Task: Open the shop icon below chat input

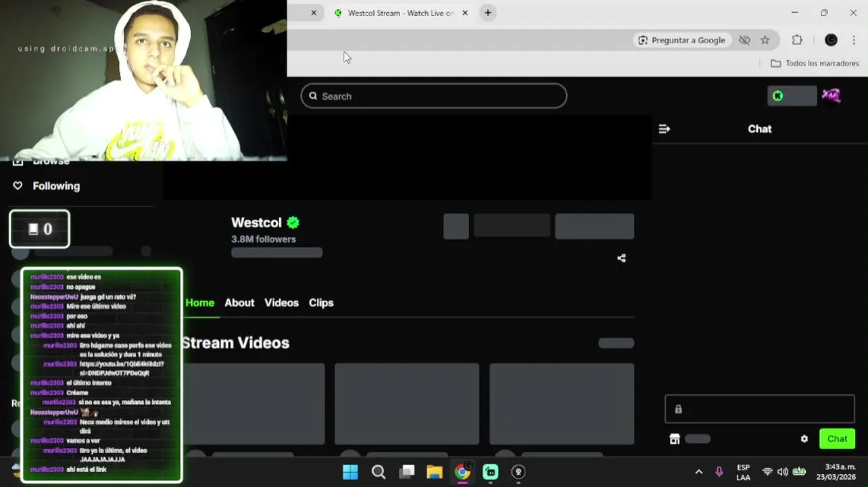Action: tap(674, 439)
